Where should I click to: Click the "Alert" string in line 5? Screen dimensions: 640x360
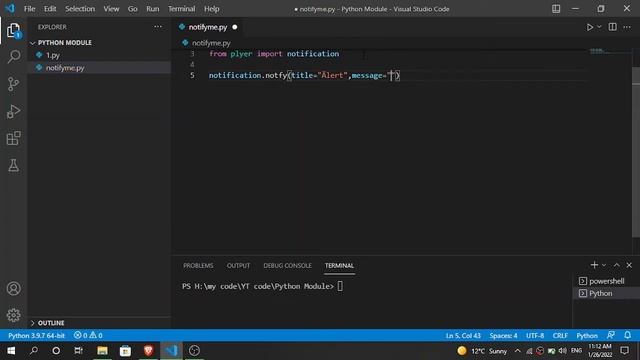click(333, 76)
